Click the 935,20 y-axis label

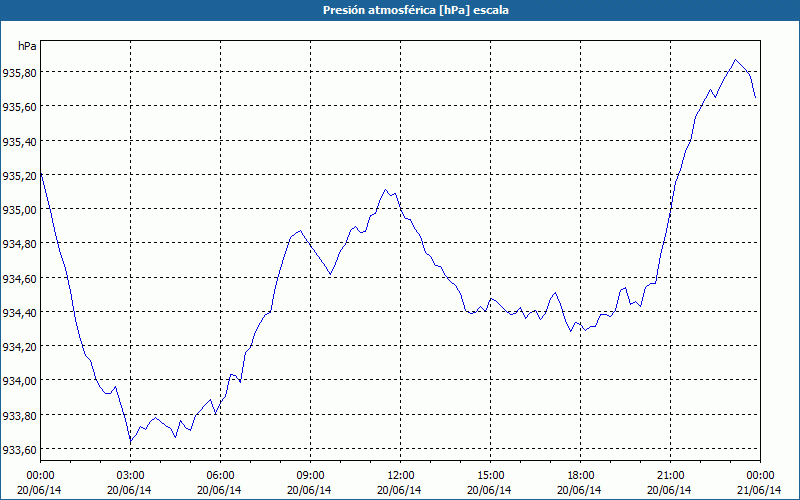[x=19, y=176]
